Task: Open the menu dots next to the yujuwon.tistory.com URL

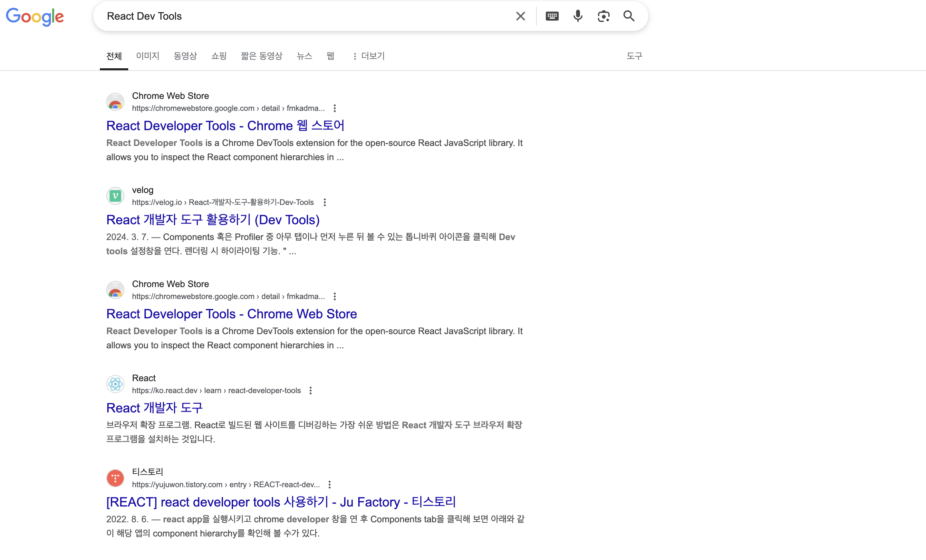Action: point(330,485)
